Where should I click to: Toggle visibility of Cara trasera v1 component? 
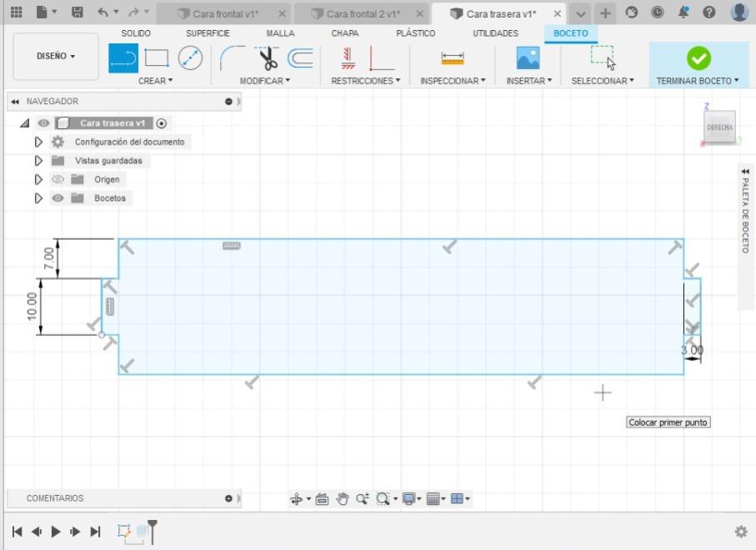coord(43,123)
